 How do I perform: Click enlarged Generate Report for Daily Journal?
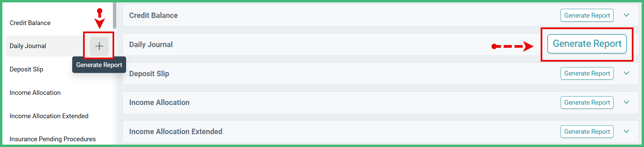587,44
